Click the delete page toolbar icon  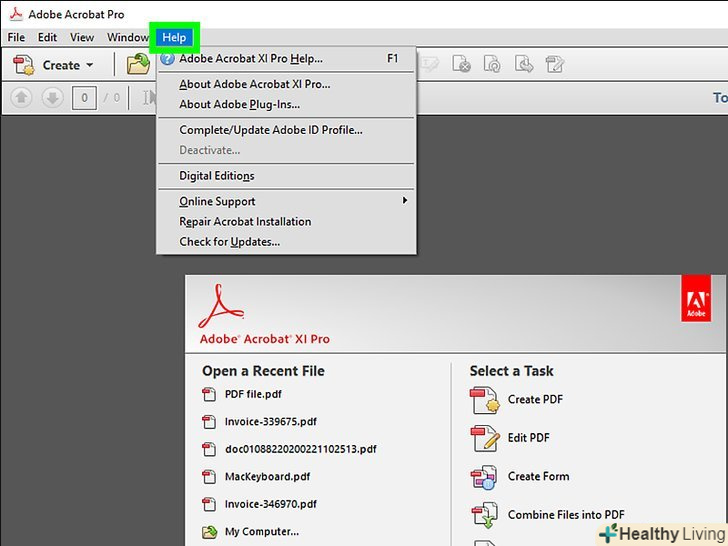461,64
